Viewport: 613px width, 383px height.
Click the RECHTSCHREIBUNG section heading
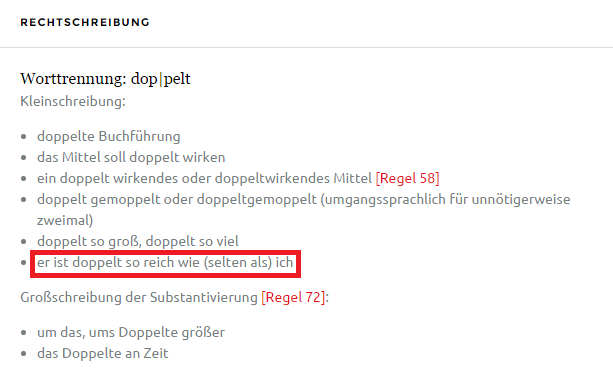pos(85,22)
